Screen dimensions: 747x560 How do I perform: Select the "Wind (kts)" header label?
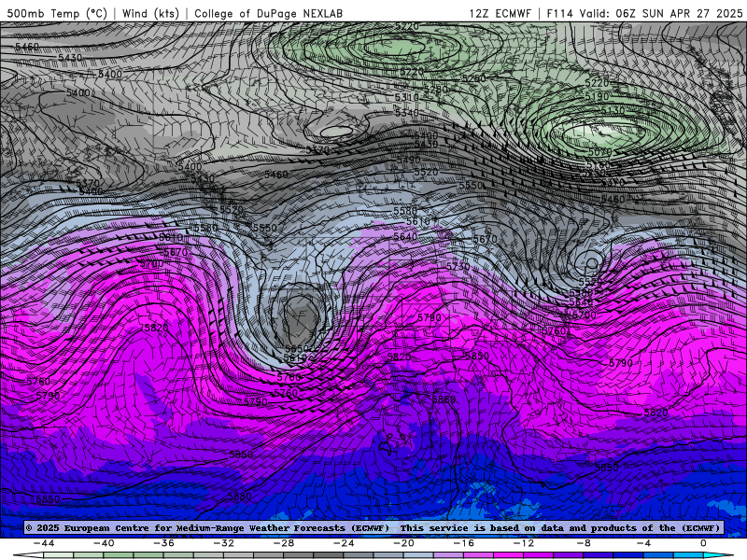click(150, 13)
